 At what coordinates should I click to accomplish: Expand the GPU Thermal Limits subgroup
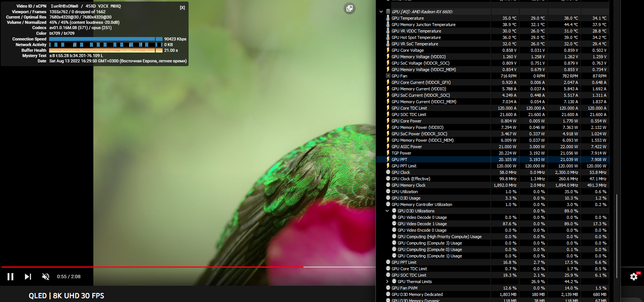387,282
